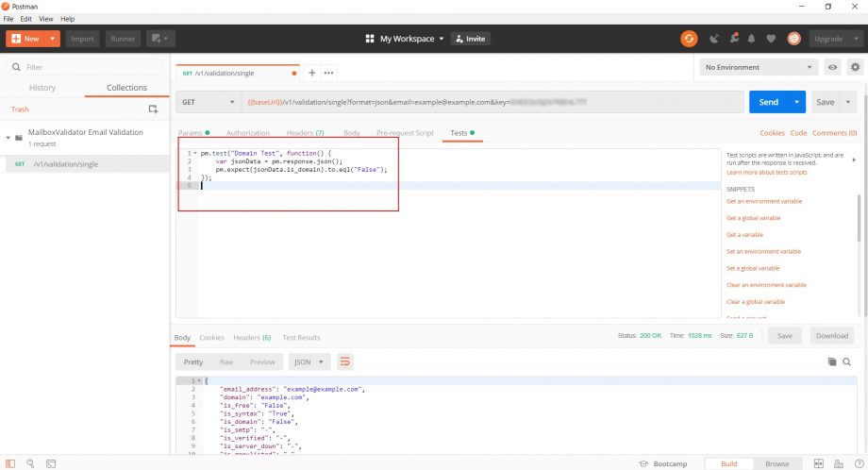Click the Trash link in sidebar
868x470 pixels.
click(20, 109)
